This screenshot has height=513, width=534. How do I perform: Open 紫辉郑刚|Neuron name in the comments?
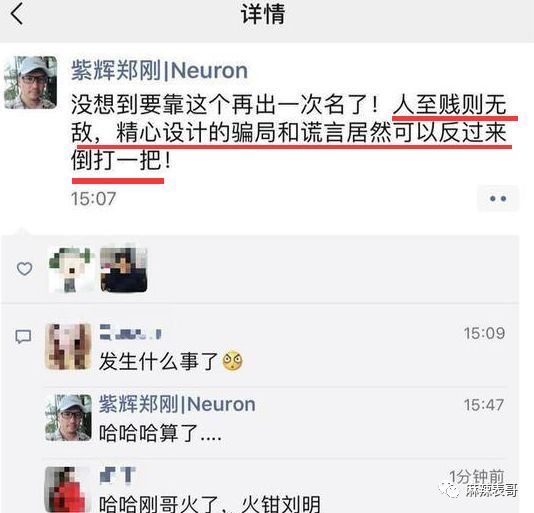click(177, 404)
